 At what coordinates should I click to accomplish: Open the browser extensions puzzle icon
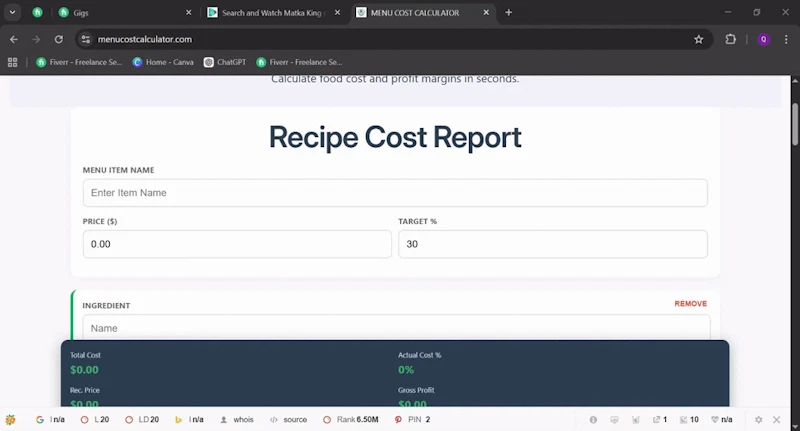tap(731, 39)
